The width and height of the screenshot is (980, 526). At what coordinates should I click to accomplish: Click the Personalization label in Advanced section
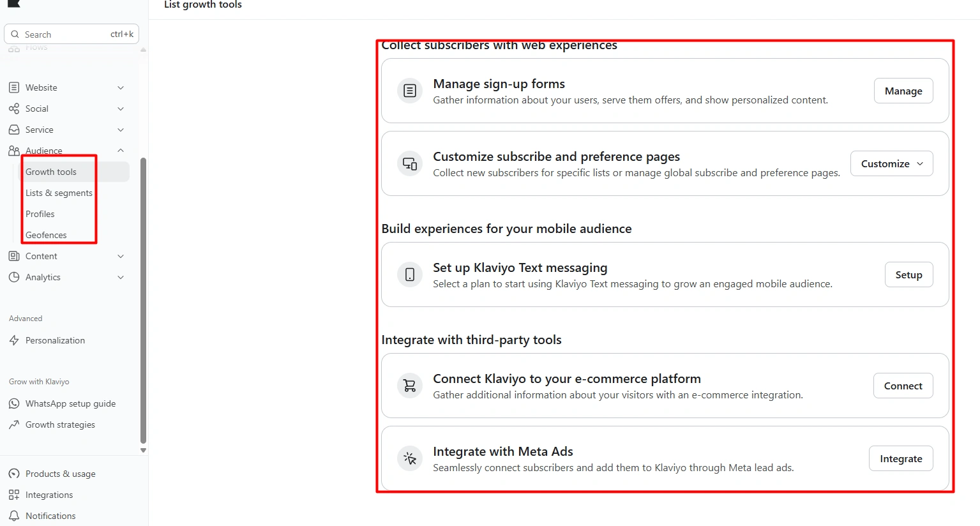(x=55, y=340)
